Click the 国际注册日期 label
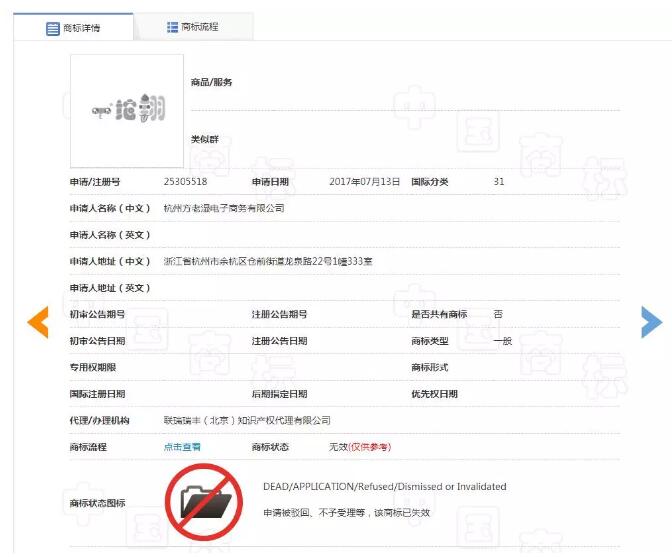Viewport: 672px width, 557px height. [97, 394]
